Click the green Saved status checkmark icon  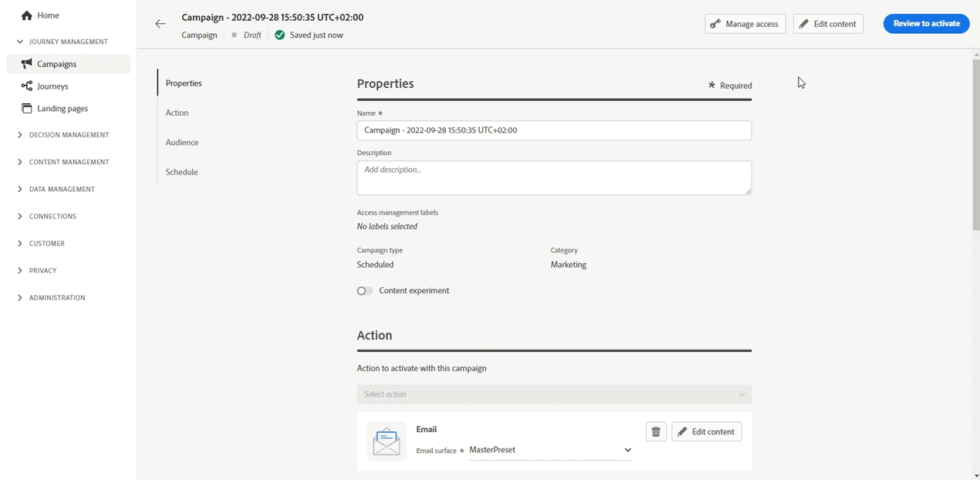280,35
